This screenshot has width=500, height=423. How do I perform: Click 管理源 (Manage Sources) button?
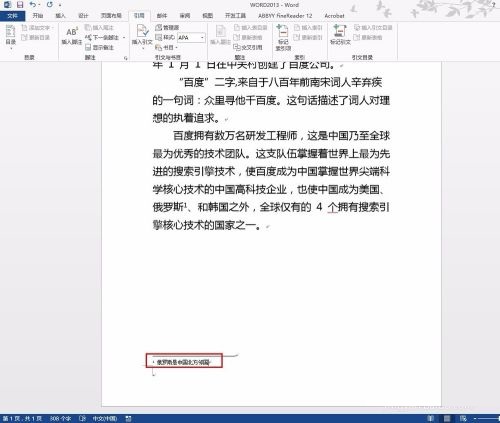click(167, 28)
